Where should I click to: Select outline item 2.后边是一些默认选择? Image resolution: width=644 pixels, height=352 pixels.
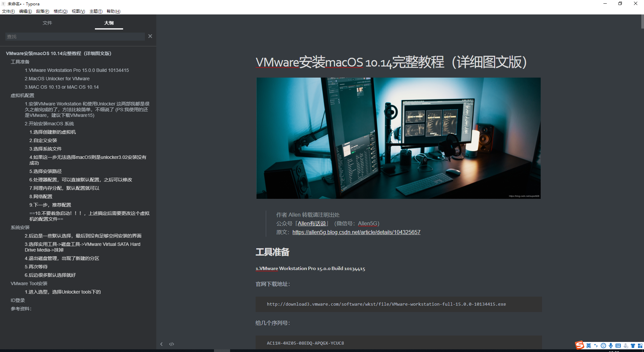click(83, 236)
